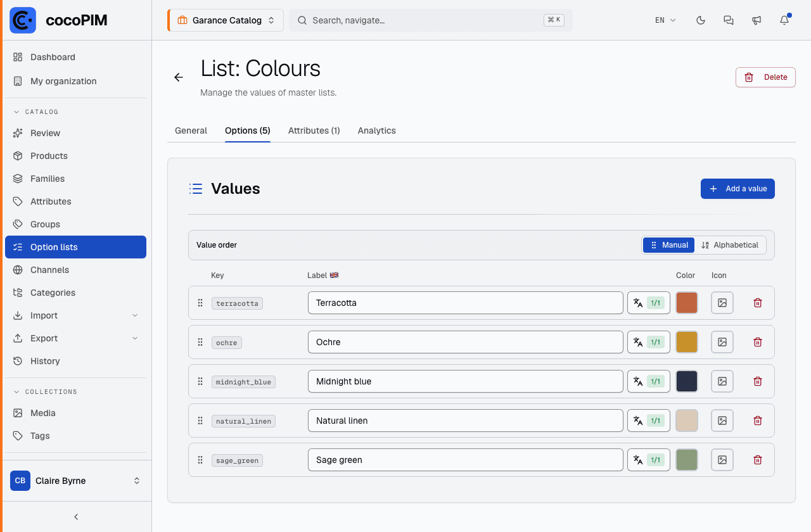
Task: Click the Ochre label input field
Action: coord(466,342)
